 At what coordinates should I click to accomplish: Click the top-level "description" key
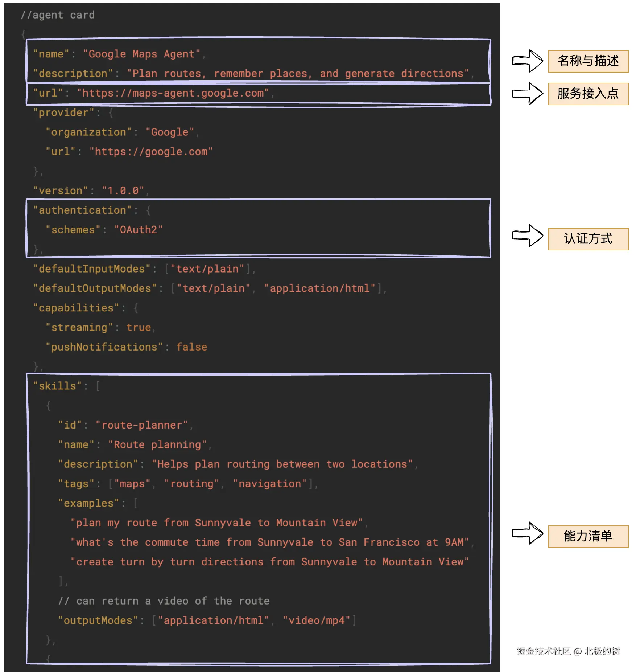click(73, 74)
